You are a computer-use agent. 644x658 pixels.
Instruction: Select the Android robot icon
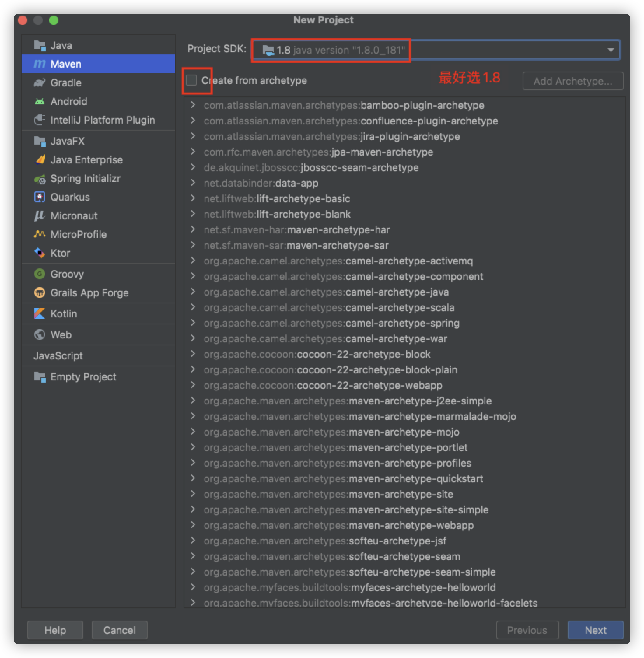pyautogui.click(x=40, y=101)
